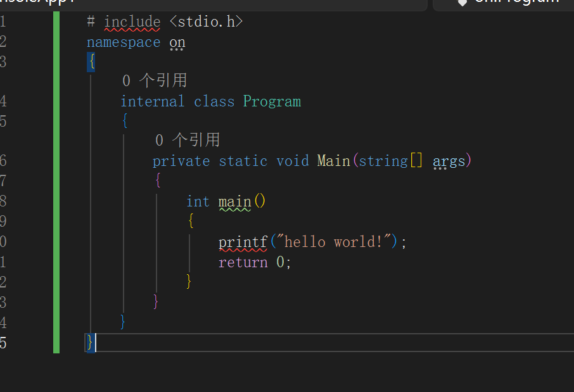The height and width of the screenshot is (392, 574).
Task: Click the "class" keyword
Action: [x=214, y=102]
